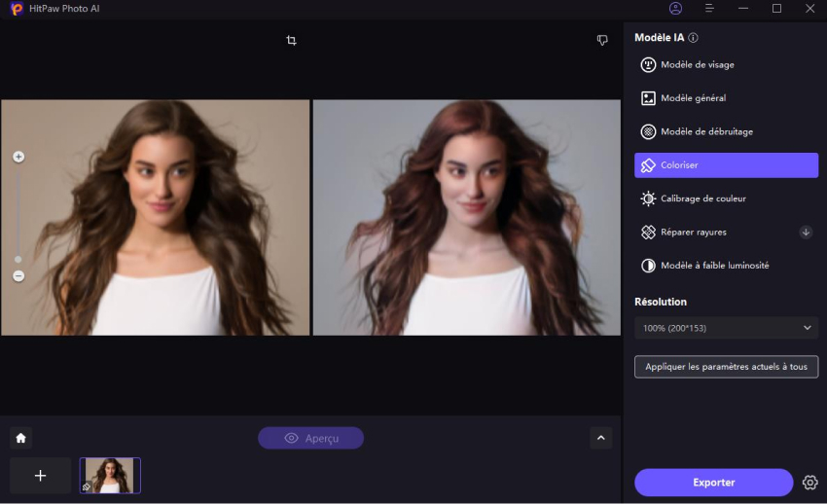Viewport: 827px width, 504px height.
Task: Download the Réparer rayures model
Action: click(x=806, y=233)
